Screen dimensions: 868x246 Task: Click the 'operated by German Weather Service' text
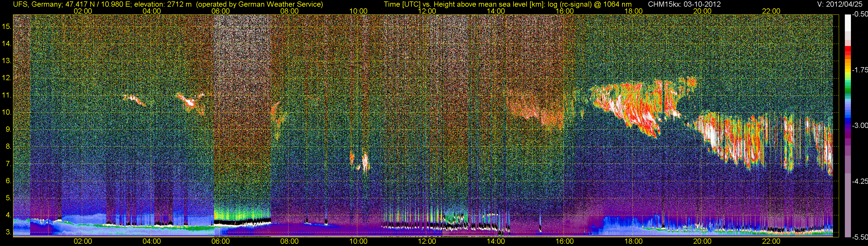point(259,4)
